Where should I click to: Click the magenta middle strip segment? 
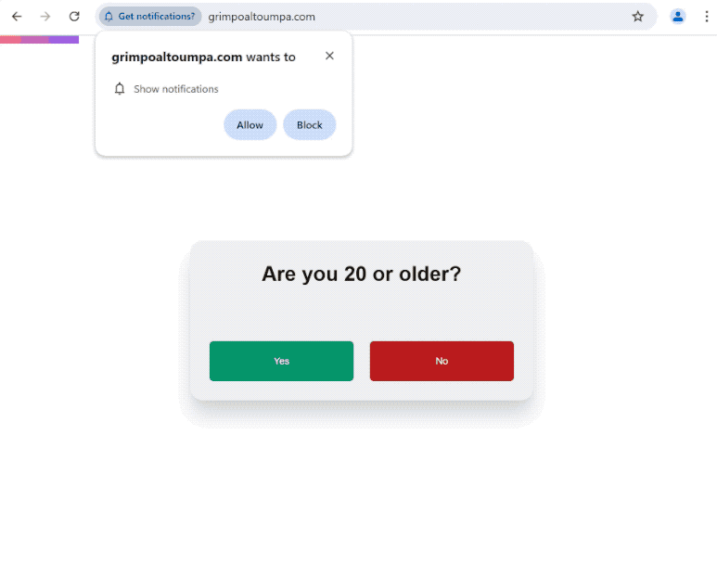click(x=34, y=40)
